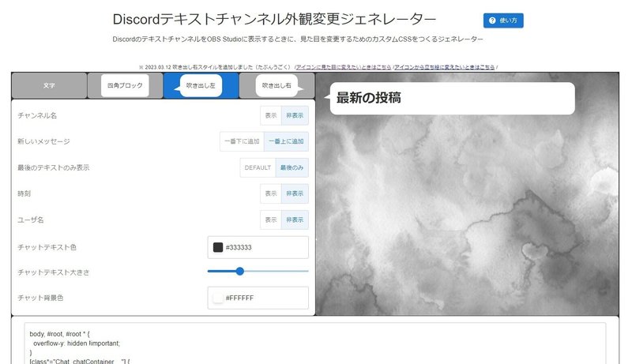Click the 新しいメッセージ setting label
This screenshot has width=632, height=364.
[43, 141]
